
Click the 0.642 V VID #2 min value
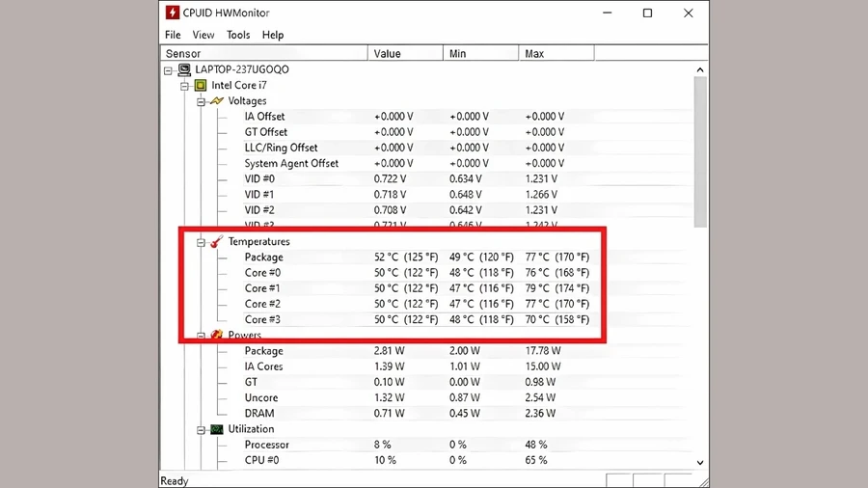465,209
